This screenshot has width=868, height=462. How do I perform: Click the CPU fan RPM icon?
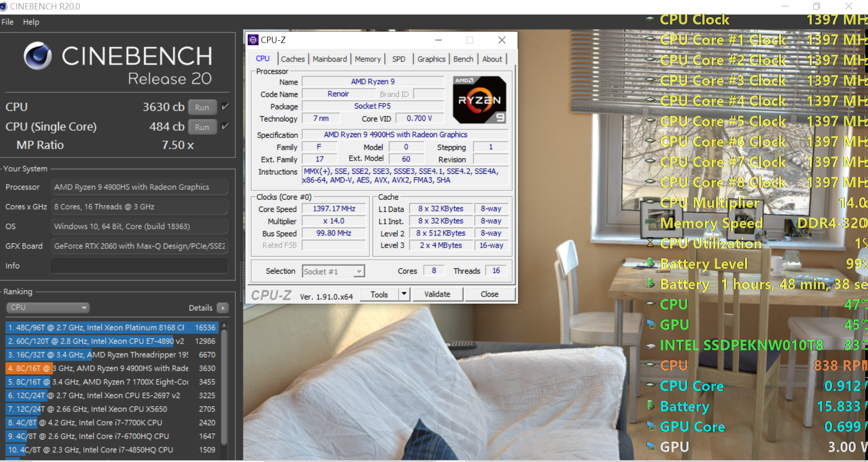(650, 365)
